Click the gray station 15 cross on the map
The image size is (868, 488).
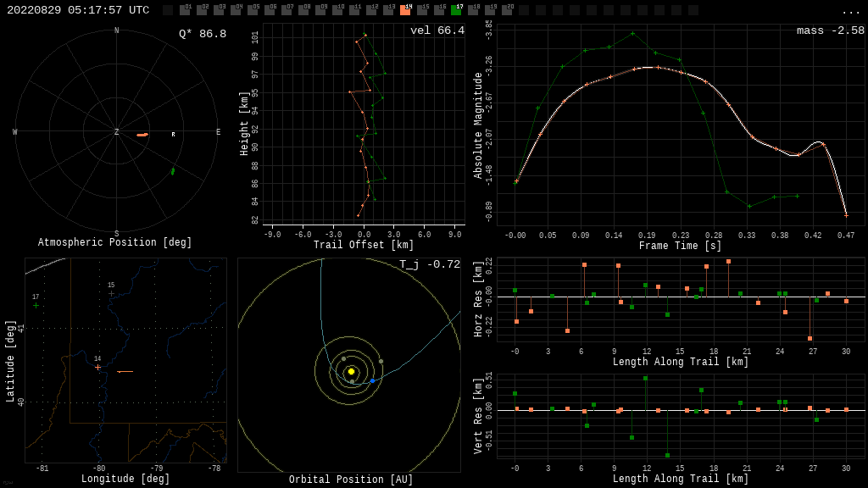coord(111,293)
